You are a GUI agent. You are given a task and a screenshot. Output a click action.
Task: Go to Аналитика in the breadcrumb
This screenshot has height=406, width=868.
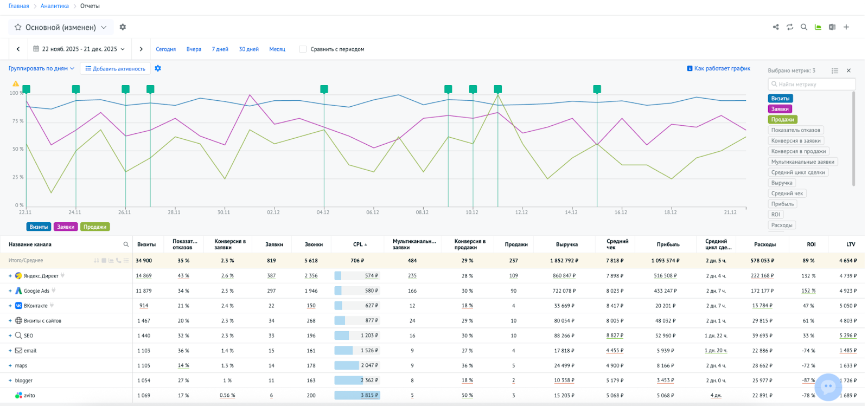point(55,6)
